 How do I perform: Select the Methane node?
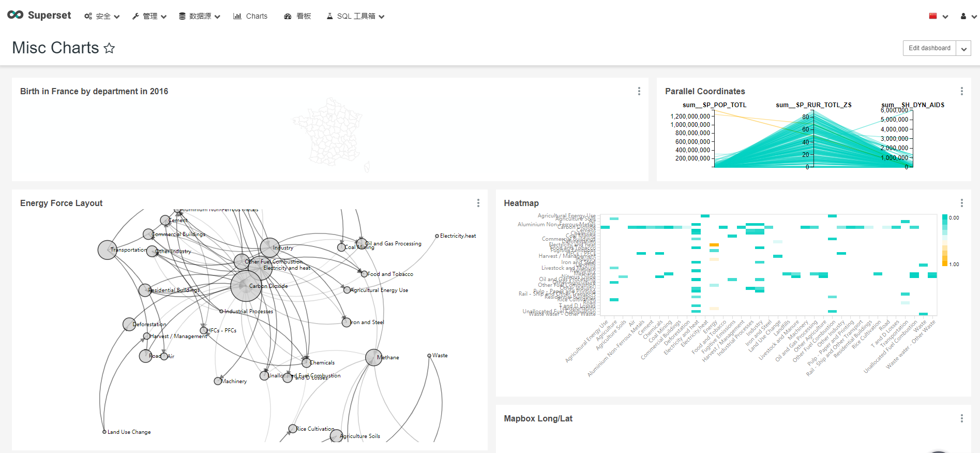pos(374,357)
